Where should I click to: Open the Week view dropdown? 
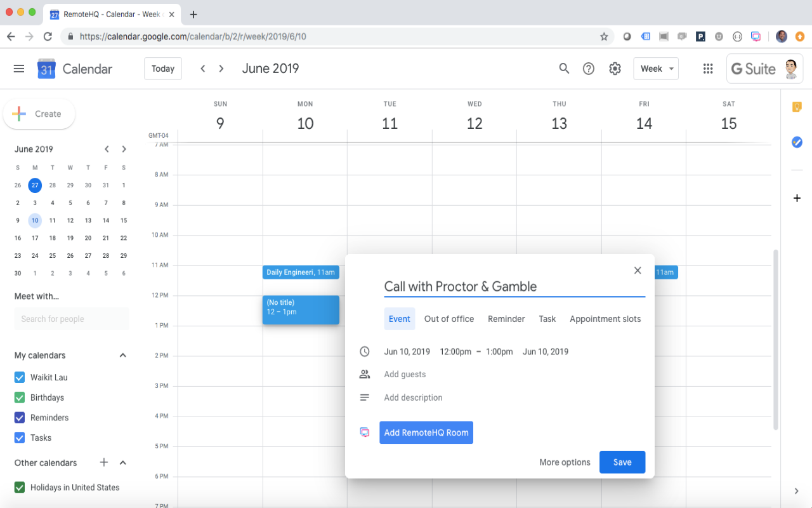click(x=656, y=68)
